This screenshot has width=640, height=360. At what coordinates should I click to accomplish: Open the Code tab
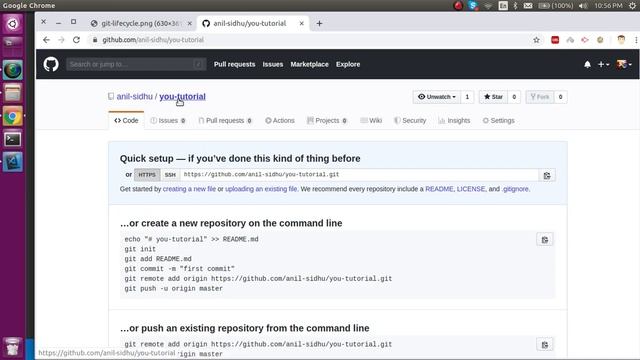[x=126, y=121]
